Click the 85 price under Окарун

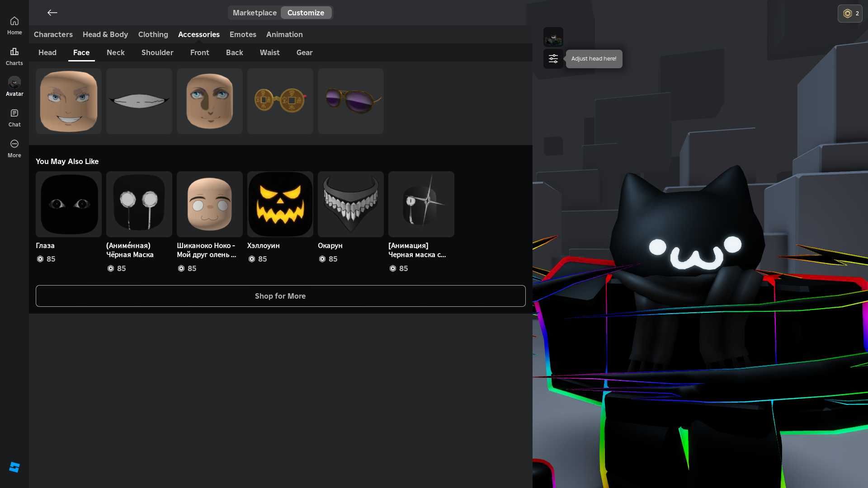tap(329, 259)
